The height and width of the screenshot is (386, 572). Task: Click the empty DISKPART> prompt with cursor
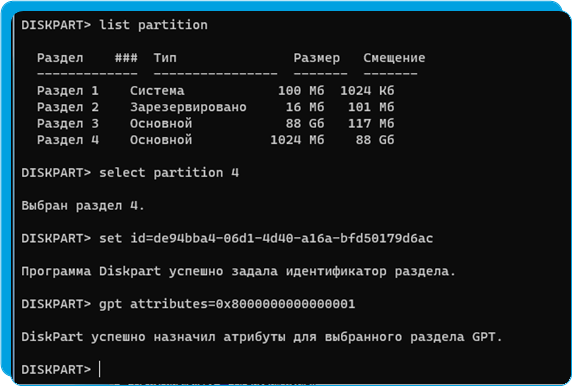point(60,369)
